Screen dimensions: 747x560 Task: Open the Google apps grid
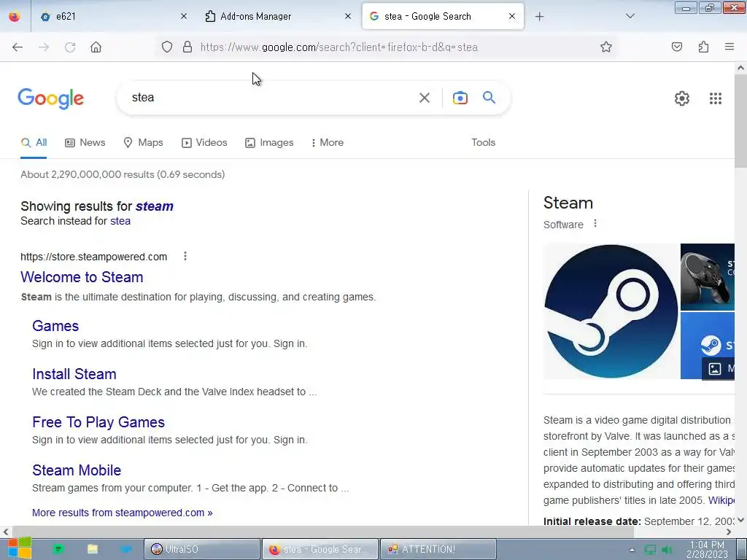[x=716, y=98]
